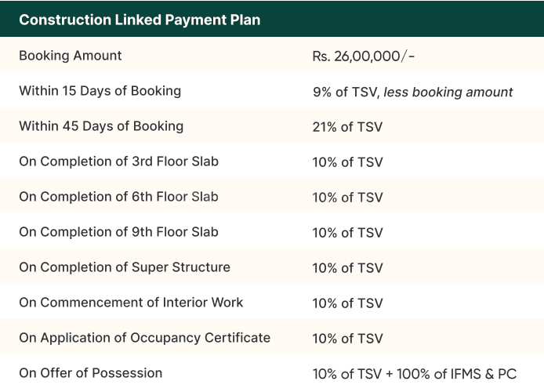544x392 pixels.
Task: Select Within 15 Days of Booking label
Action: tap(100, 91)
